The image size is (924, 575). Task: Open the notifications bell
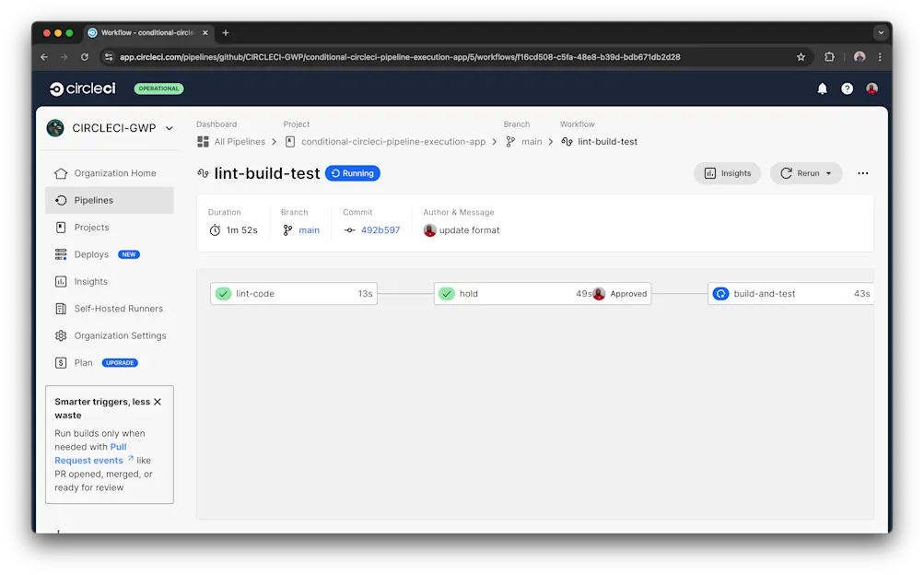point(822,88)
